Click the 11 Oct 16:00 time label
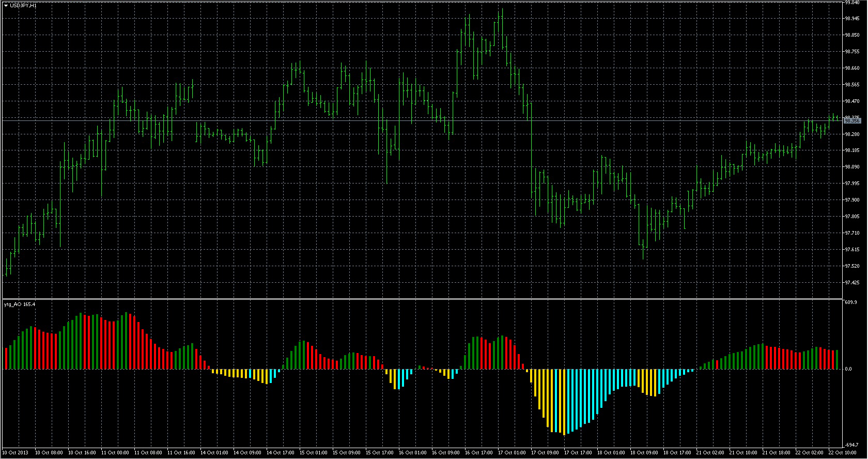This screenshot has height=459, width=868. pyautogui.click(x=181, y=453)
